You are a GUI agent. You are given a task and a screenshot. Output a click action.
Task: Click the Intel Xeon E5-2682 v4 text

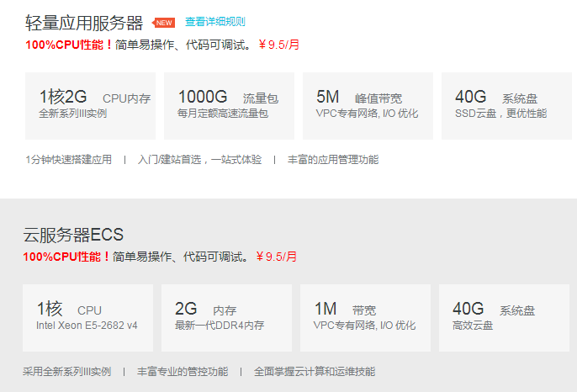(87, 326)
